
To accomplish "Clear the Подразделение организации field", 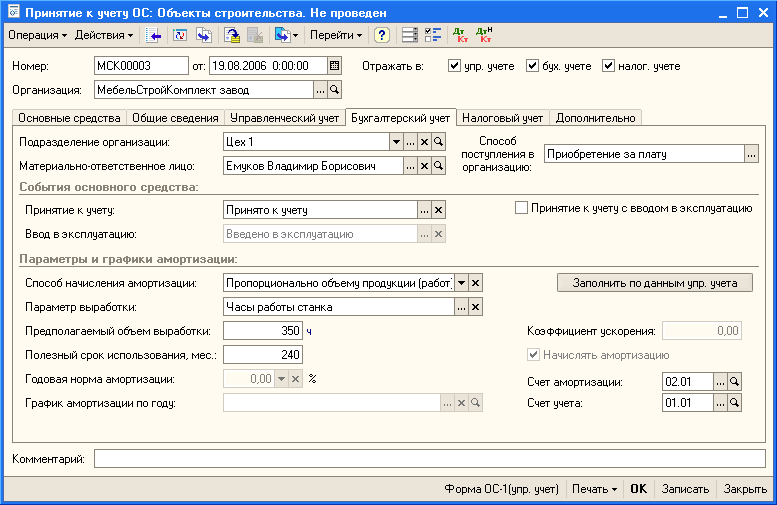I will (x=424, y=142).
